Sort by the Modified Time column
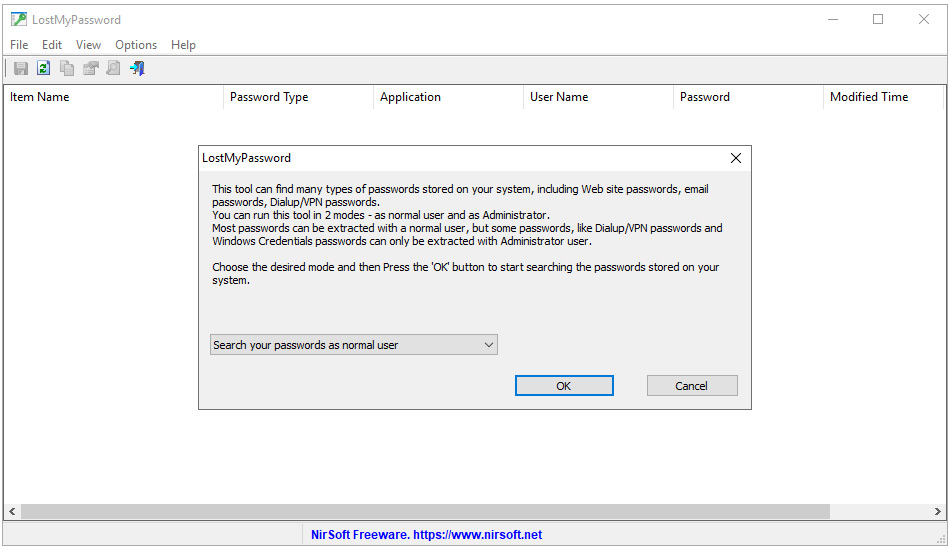The height and width of the screenshot is (555, 949). click(884, 97)
